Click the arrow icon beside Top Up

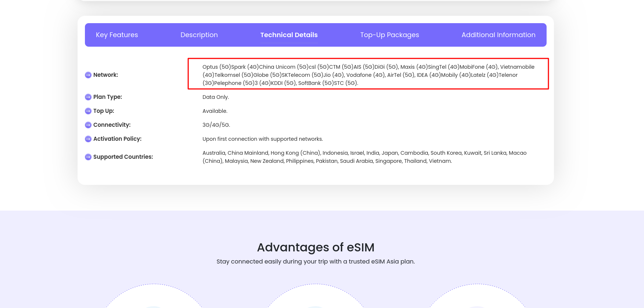pyautogui.click(x=88, y=111)
